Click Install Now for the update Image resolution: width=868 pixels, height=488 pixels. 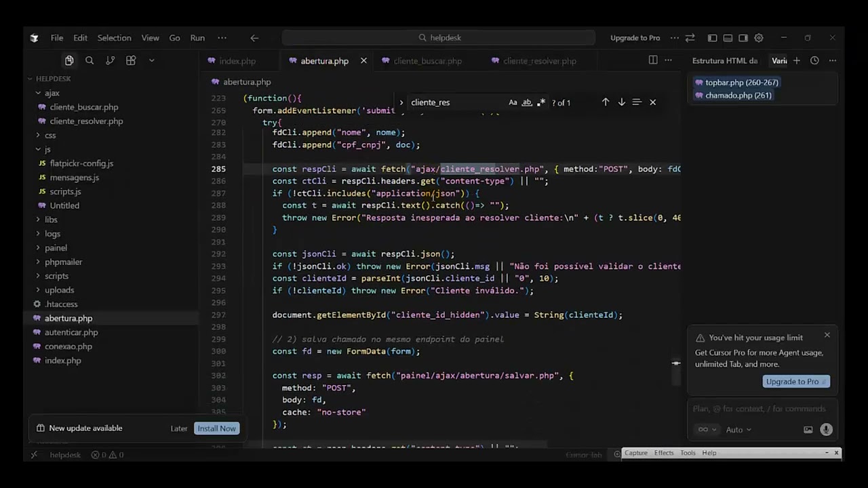(x=216, y=428)
